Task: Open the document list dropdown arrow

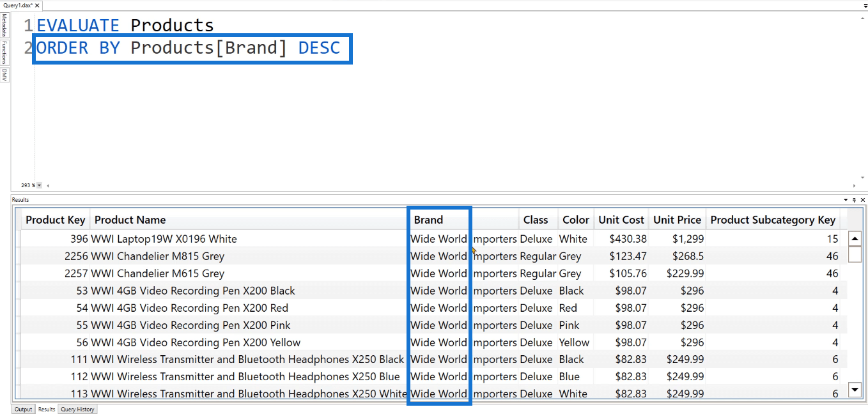Action: pos(864,5)
